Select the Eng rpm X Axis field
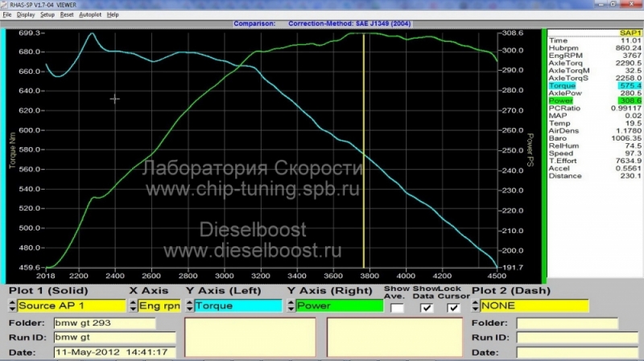 [159, 306]
